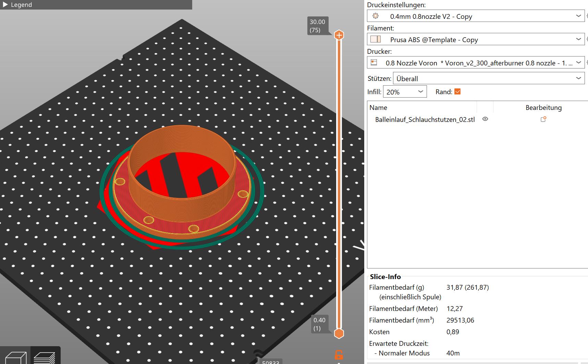
Task: Toggle visibility eye for Balleinlauf_Schlauchstutzen_02.stl
Action: (485, 119)
